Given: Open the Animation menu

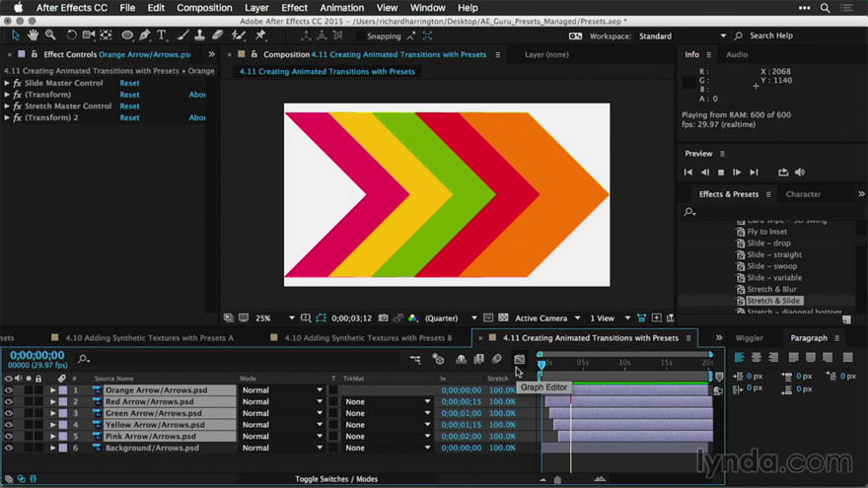Looking at the screenshot, I should click(341, 8).
